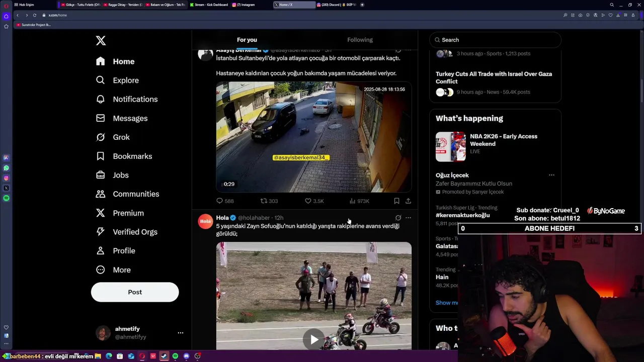Open the Premium page
This screenshot has width=644, height=362.
(x=120, y=213)
